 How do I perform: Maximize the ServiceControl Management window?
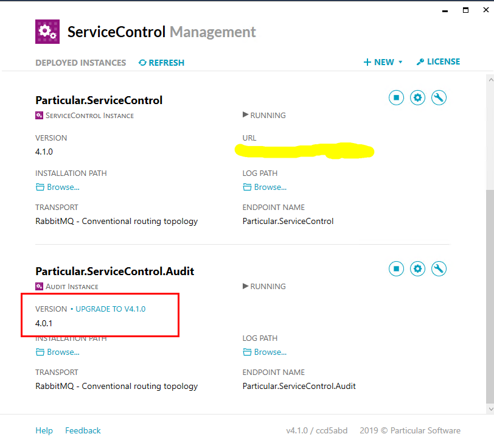click(465, 10)
